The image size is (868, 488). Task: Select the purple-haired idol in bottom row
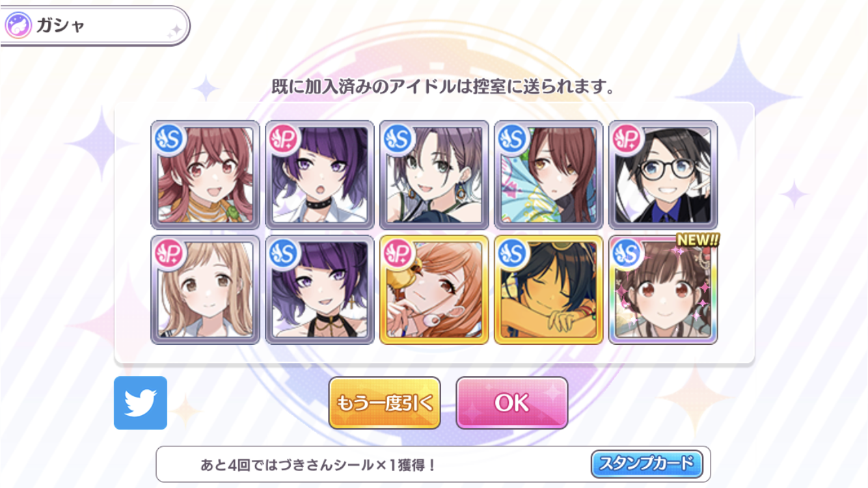click(x=319, y=290)
